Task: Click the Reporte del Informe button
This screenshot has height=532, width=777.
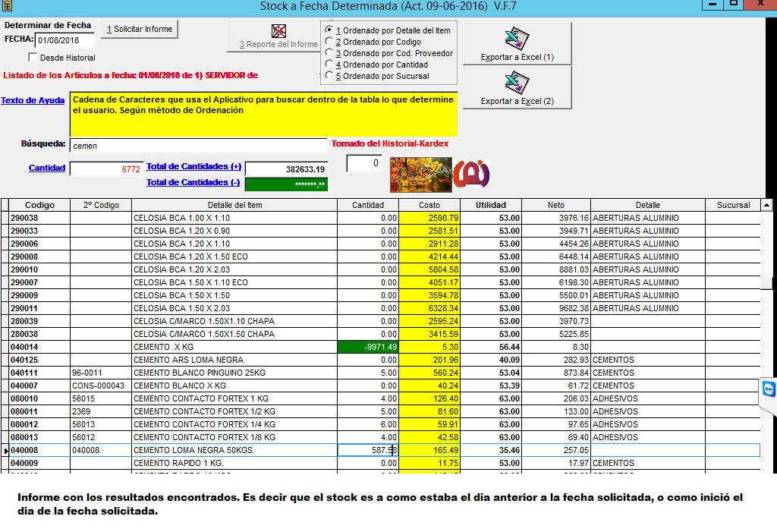Action: tap(275, 36)
